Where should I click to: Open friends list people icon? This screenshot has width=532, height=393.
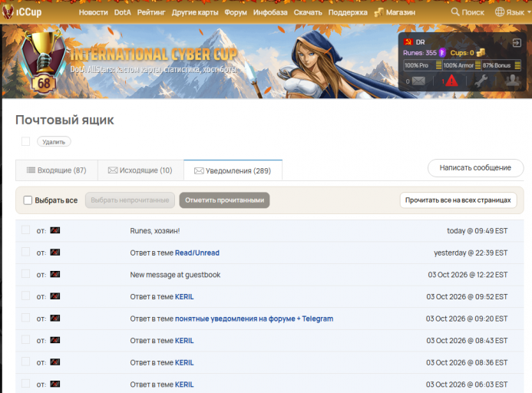click(513, 81)
